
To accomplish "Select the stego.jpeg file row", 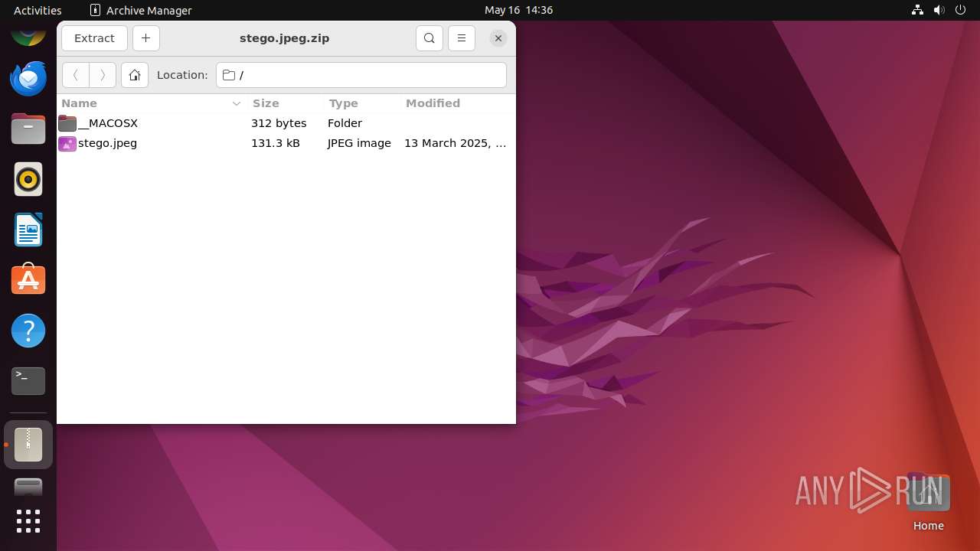I will click(286, 143).
